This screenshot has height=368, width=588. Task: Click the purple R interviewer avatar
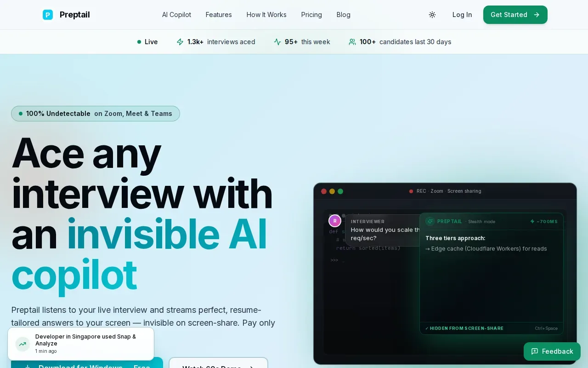point(335,221)
